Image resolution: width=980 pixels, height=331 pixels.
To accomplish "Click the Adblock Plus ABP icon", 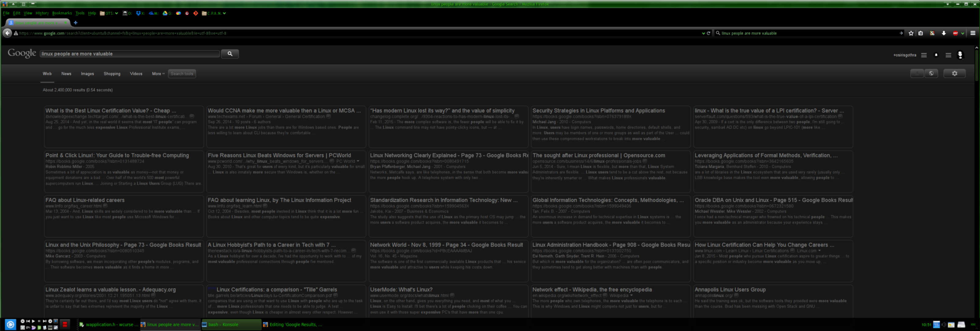I will (x=955, y=33).
